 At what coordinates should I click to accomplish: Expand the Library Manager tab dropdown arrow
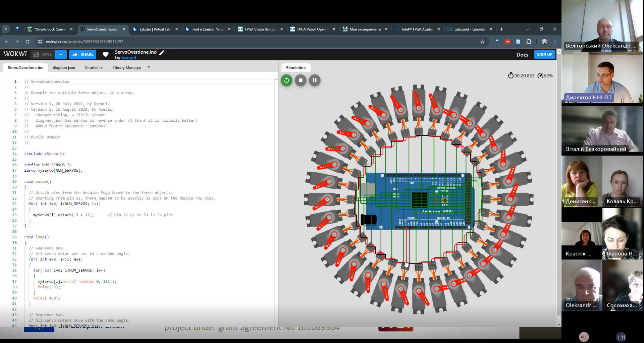[x=149, y=67]
